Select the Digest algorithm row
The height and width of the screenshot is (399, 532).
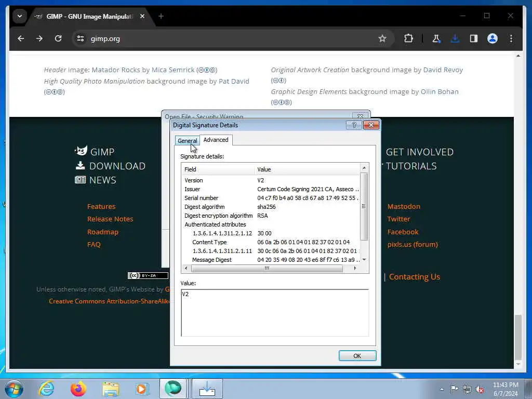coord(271,207)
